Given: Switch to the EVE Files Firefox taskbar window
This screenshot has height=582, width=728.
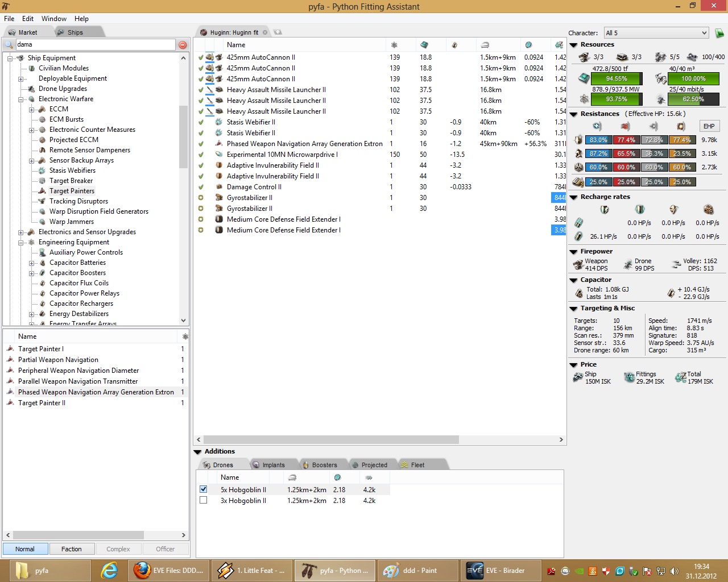Looking at the screenshot, I should point(169,571).
